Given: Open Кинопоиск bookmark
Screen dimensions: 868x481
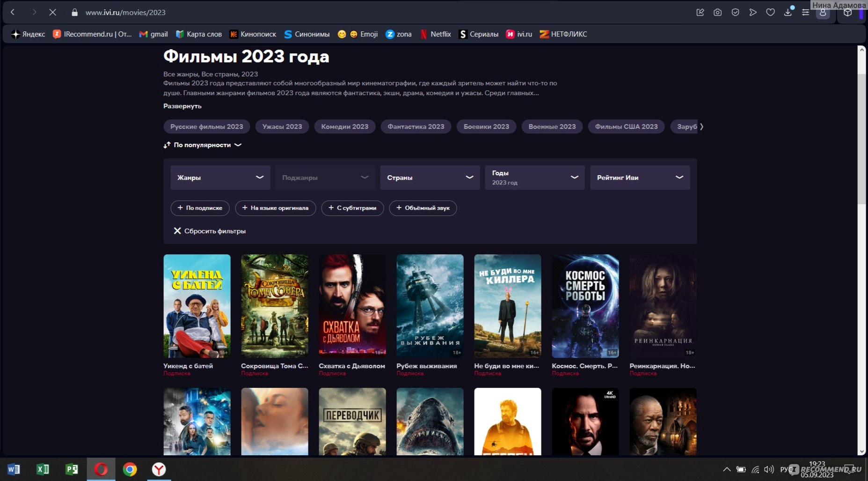Looking at the screenshot, I should click(253, 34).
